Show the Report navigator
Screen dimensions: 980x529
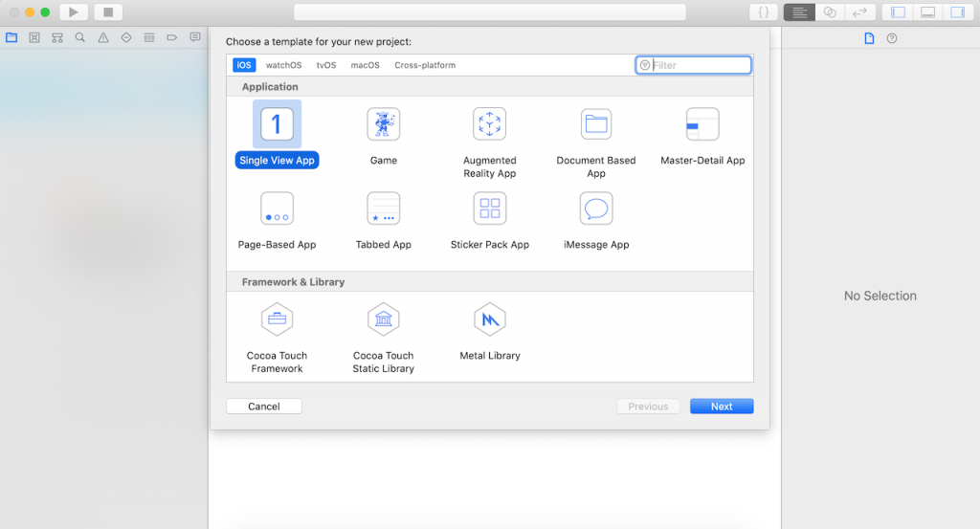pos(195,37)
